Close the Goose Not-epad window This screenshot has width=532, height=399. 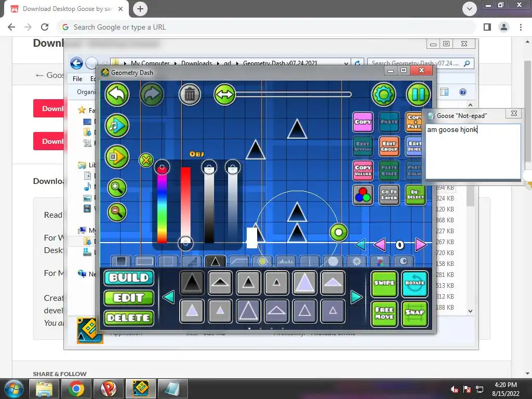point(514,113)
